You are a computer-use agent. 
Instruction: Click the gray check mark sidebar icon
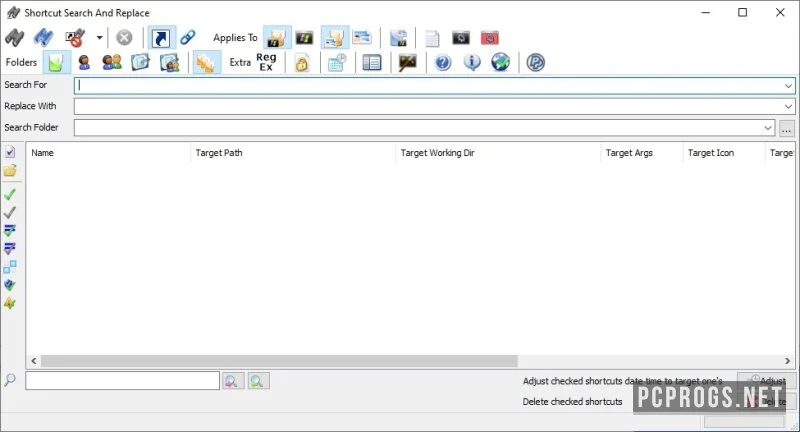click(10, 212)
